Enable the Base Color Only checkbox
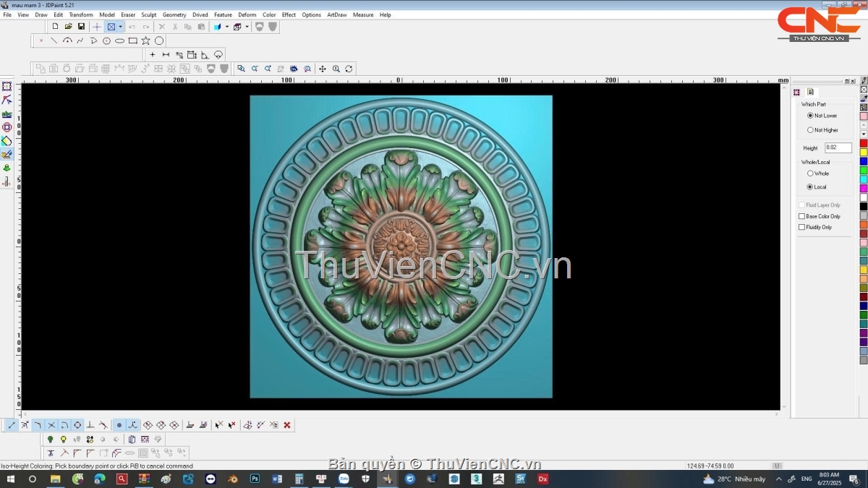 point(801,216)
